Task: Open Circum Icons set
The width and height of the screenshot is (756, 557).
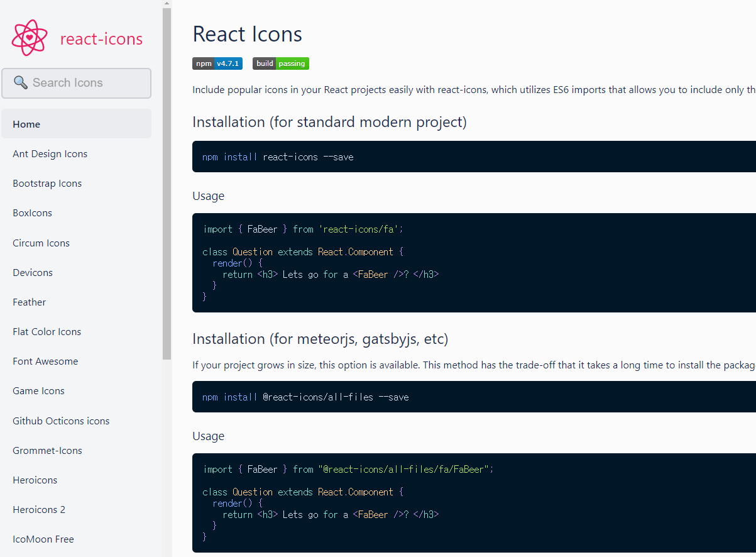Action: (41, 243)
